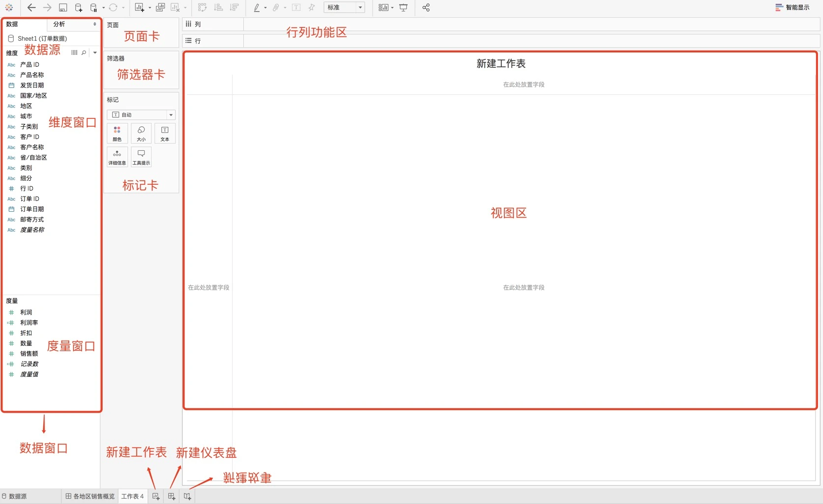Click the refresh/run update icon
Viewport: 823px width, 504px height.
113,7
